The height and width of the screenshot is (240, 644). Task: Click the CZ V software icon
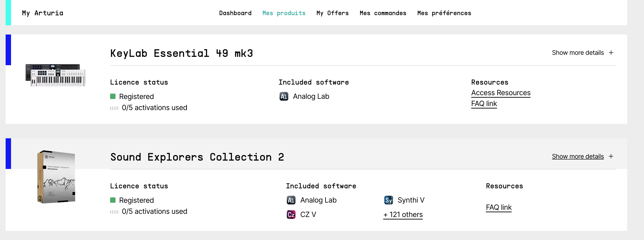[291, 215]
